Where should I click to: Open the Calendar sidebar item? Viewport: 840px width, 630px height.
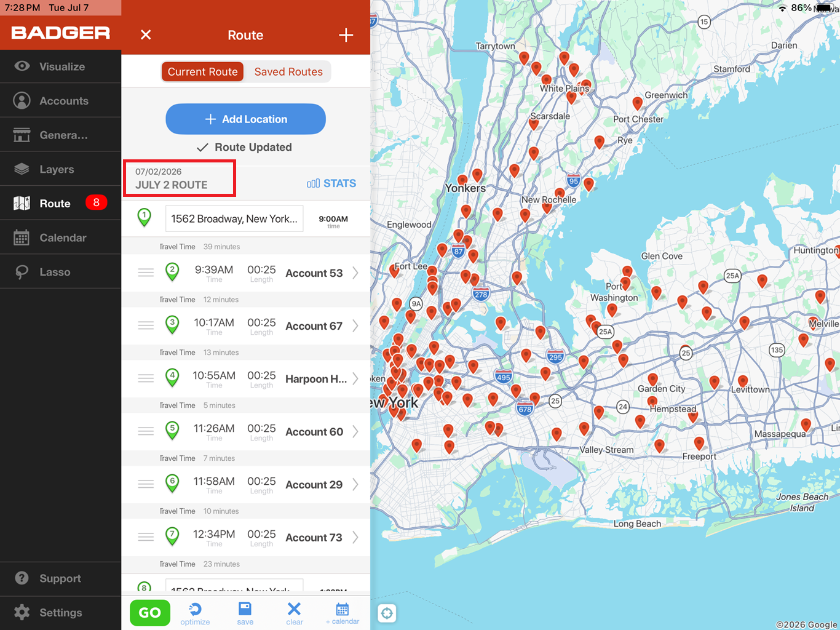60,237
